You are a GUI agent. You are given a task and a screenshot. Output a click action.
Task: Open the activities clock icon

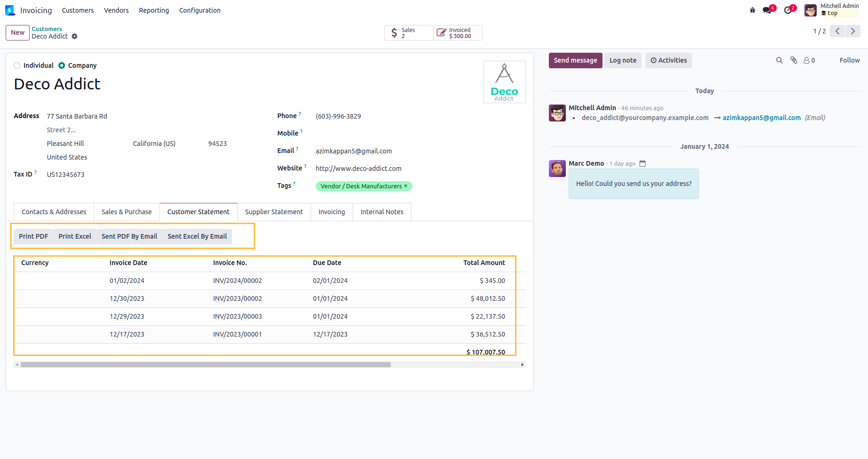coord(788,10)
